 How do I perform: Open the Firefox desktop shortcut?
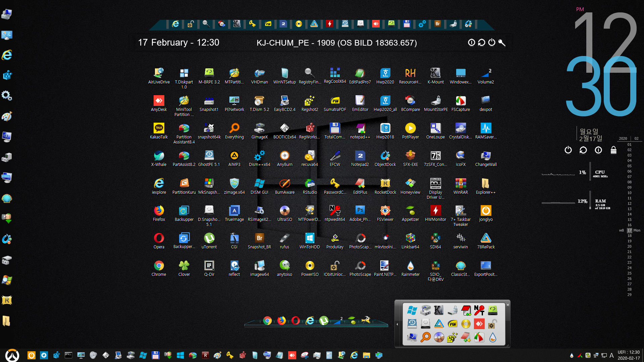click(159, 213)
